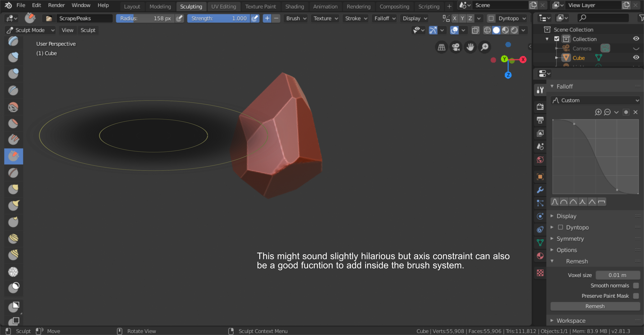Open the Custom falloff type dropdown
Image resolution: width=644 pixels, height=335 pixels.
[595, 100]
